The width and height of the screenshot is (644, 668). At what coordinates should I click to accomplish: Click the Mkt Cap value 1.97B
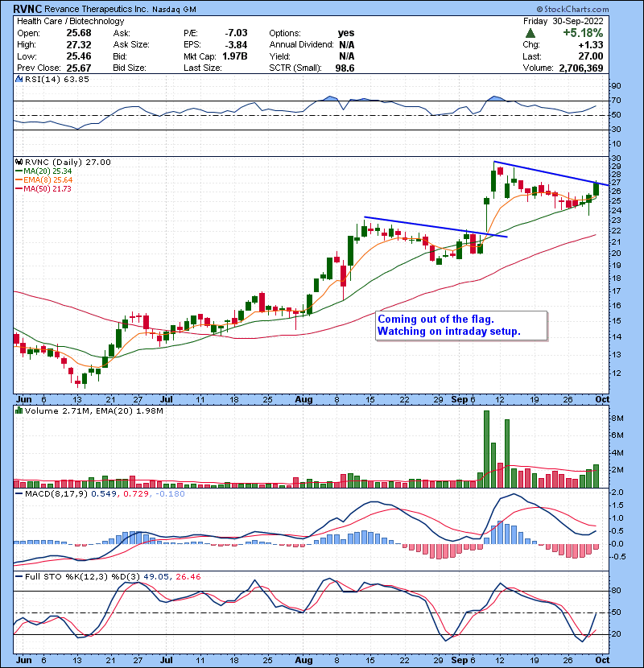coord(235,56)
